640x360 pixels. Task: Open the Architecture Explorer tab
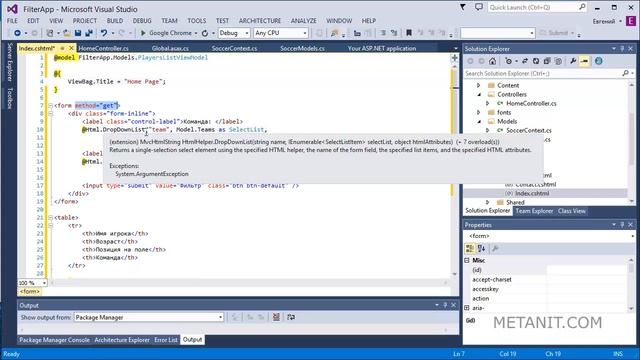[122, 340]
